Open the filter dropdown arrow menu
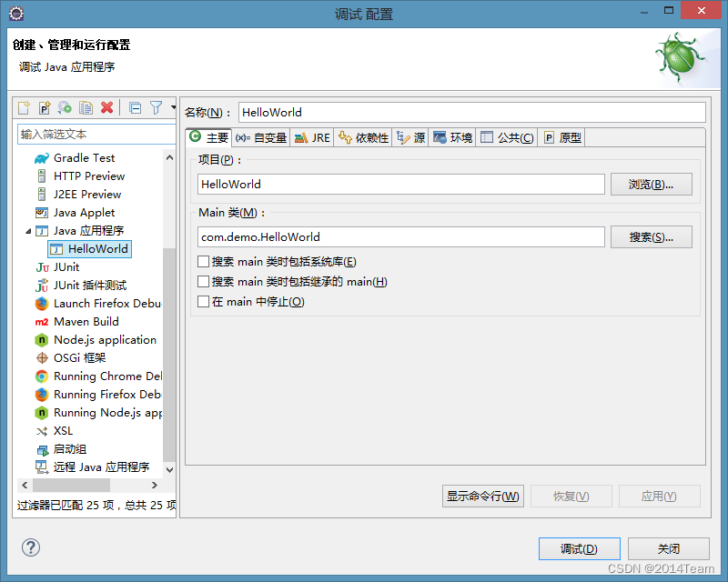Viewport: 728px width, 582px height. [172, 107]
